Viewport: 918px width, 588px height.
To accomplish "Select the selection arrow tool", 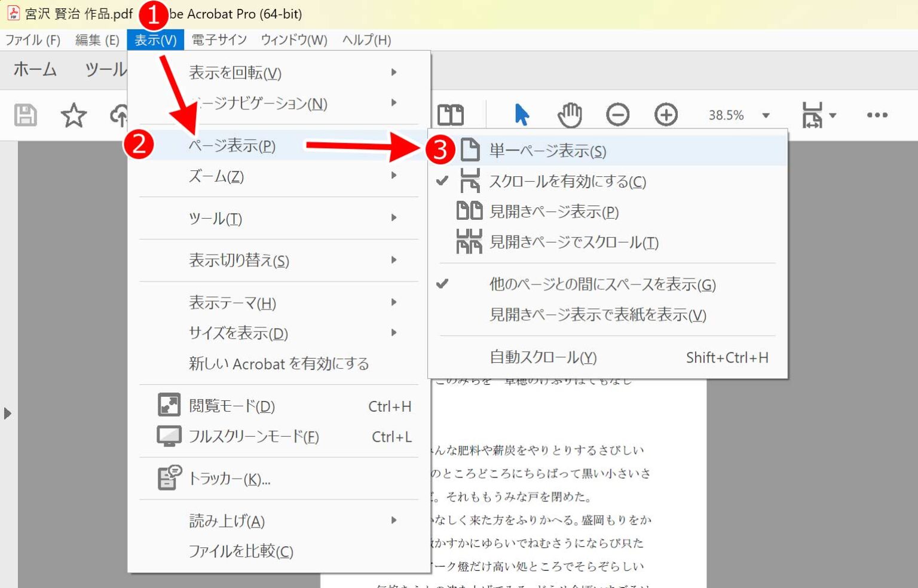I will click(x=522, y=115).
